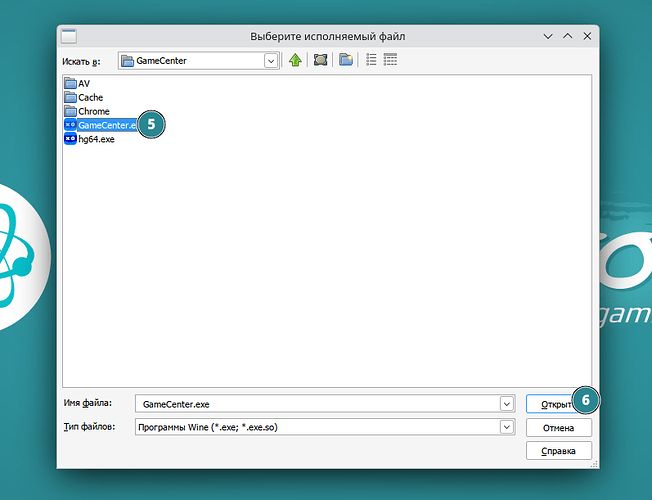
Task: Expand the 'Искать в' folder dropdown
Action: 271,61
